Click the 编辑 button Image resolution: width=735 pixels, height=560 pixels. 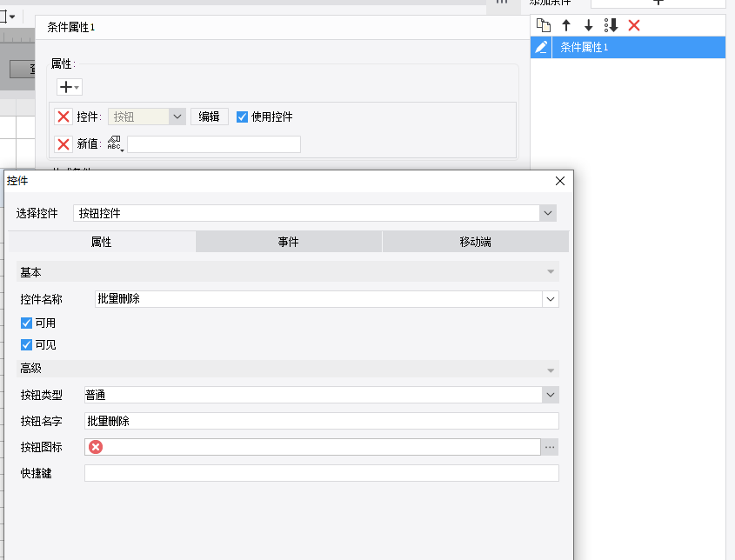tap(209, 117)
